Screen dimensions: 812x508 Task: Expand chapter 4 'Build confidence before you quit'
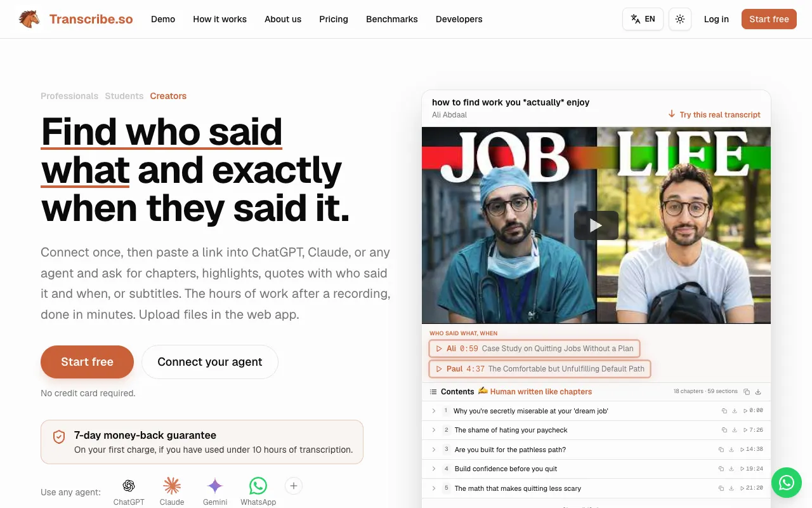(434, 469)
